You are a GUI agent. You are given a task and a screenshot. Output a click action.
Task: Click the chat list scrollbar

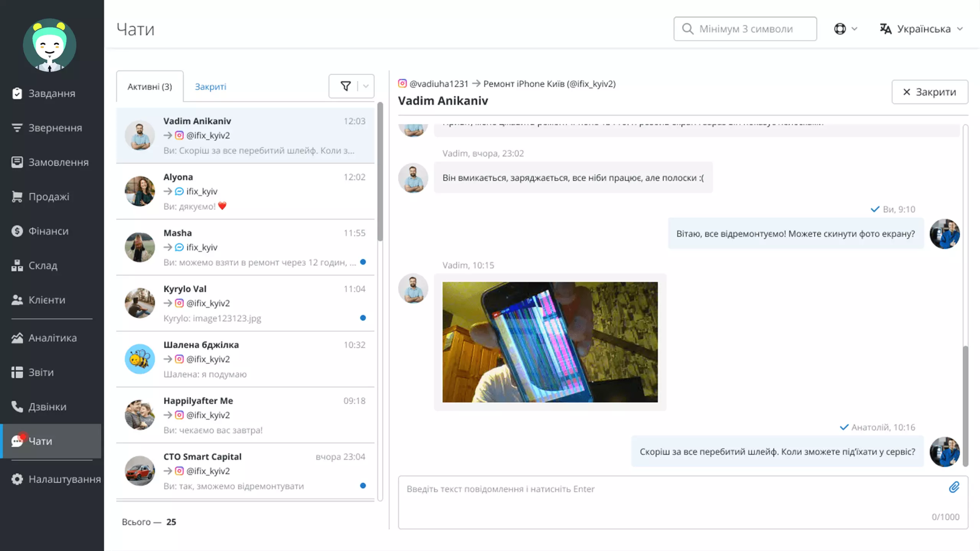click(380, 172)
